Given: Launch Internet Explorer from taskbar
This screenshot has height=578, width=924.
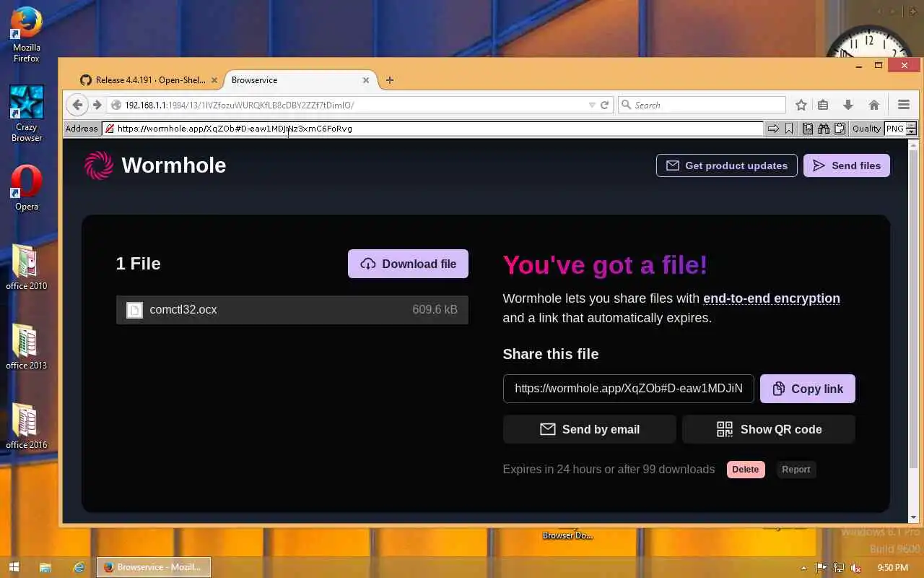Looking at the screenshot, I should (x=79, y=567).
